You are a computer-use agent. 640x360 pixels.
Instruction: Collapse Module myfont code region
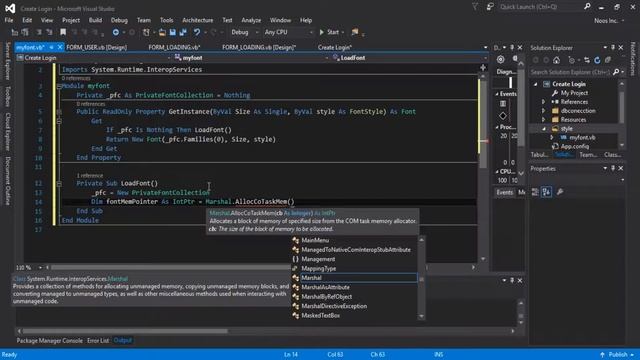tap(59, 87)
